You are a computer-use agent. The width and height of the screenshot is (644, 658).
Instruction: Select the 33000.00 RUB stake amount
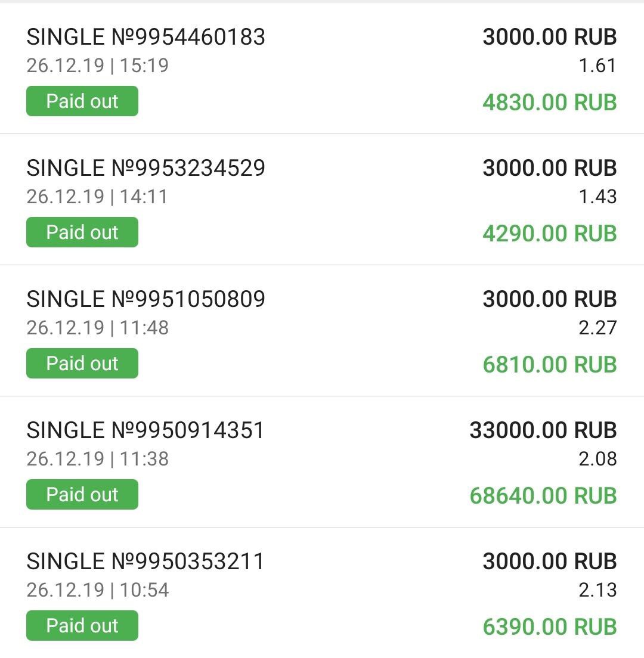[543, 431]
